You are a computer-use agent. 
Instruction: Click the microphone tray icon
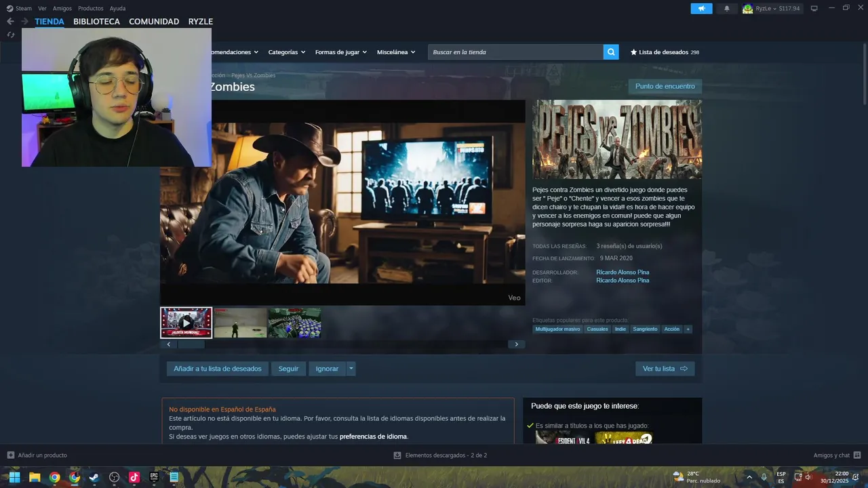(764, 477)
